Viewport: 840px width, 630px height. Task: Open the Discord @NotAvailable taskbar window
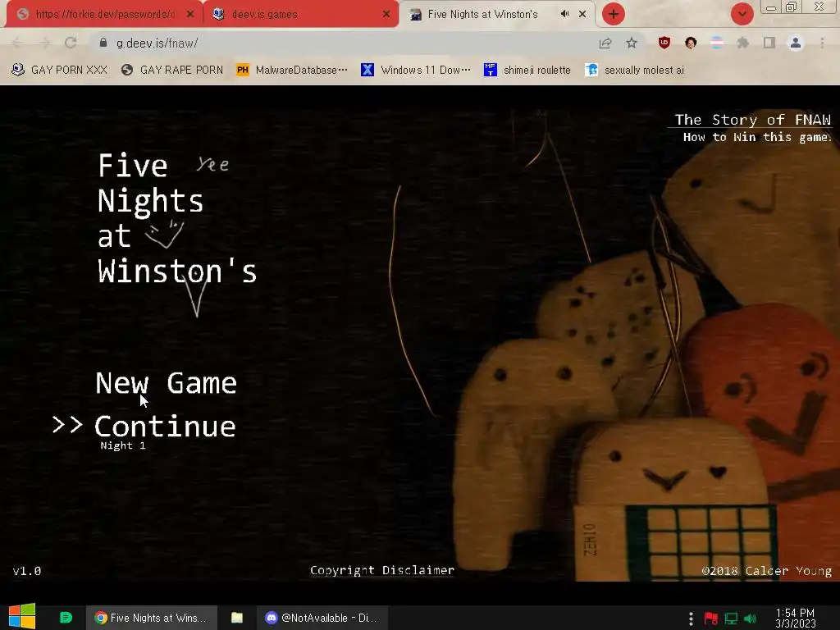pyautogui.click(x=322, y=618)
